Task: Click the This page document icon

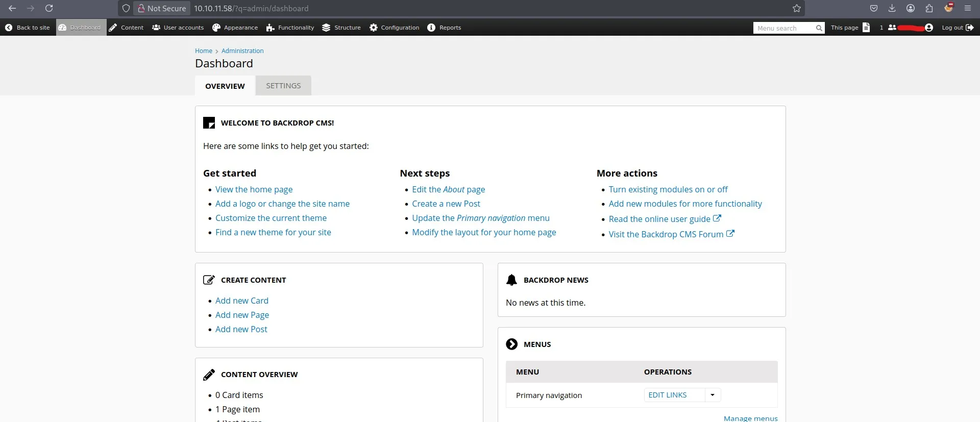Action: coord(866,28)
